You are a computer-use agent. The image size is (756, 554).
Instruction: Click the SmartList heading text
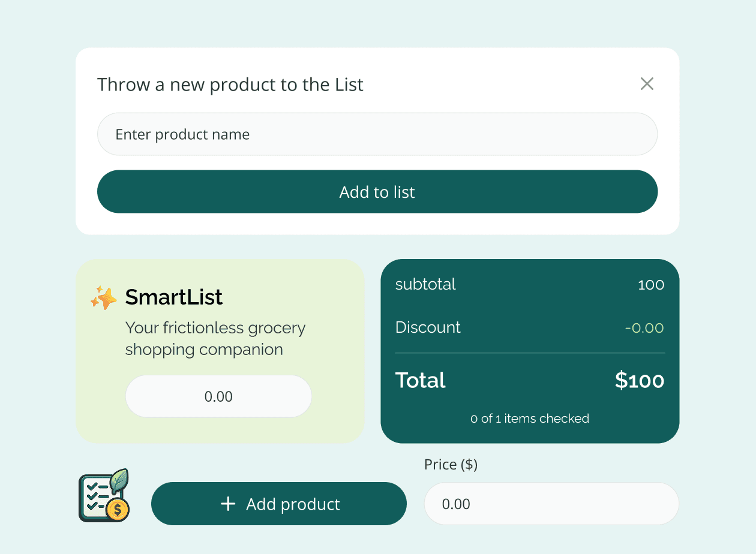[x=173, y=297]
